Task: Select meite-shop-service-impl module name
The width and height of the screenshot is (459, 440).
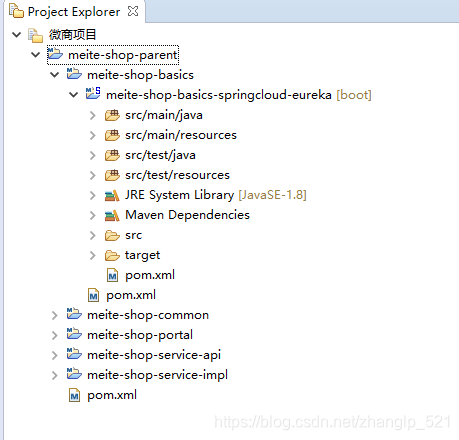Action: [157, 375]
